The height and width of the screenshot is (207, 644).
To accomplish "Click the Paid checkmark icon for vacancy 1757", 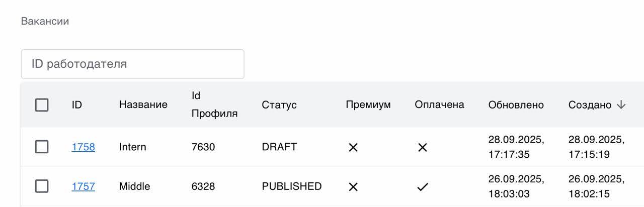I will [x=423, y=187].
